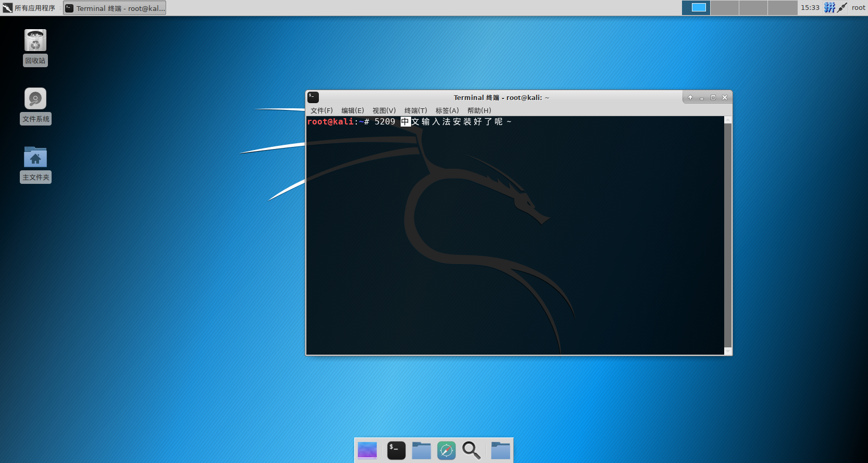Click the 拼 pinyin input method icon

(x=829, y=8)
